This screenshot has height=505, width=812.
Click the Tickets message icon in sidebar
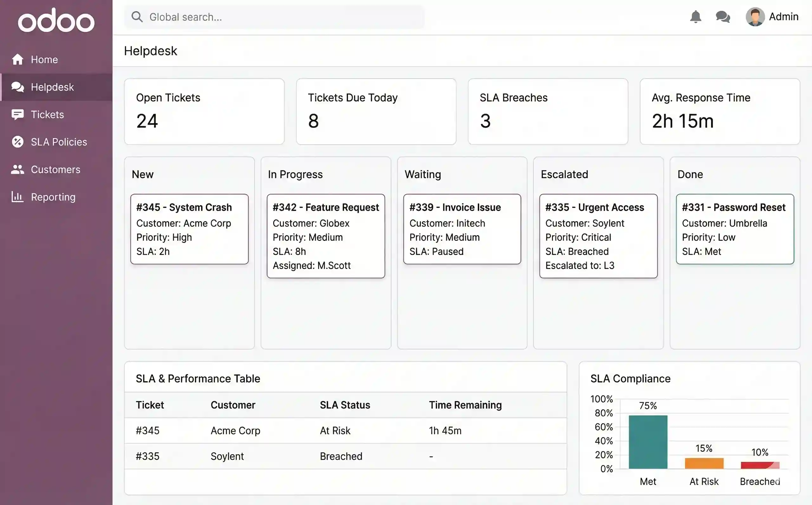tap(17, 115)
